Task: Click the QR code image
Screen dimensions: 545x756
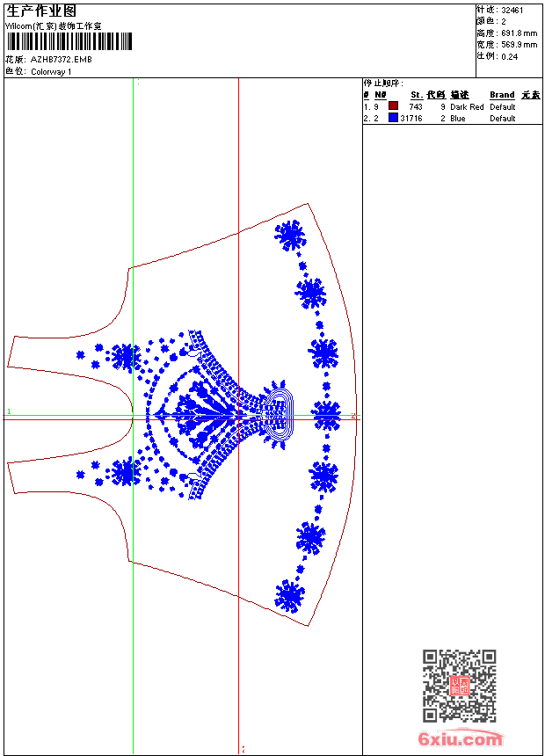Action: click(460, 686)
